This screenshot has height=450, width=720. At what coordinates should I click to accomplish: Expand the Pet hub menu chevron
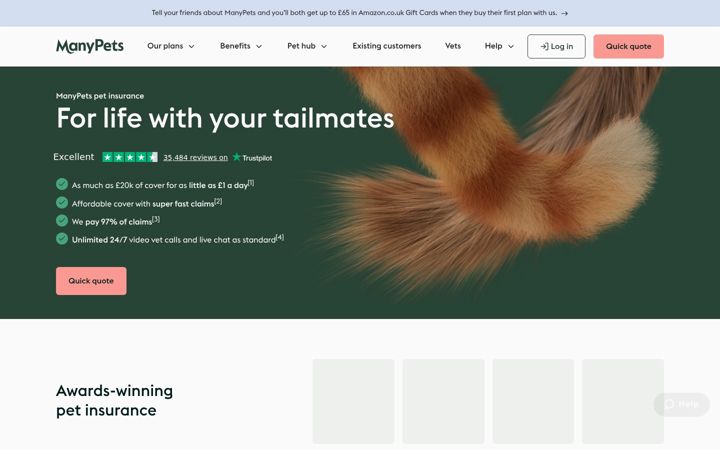click(324, 46)
